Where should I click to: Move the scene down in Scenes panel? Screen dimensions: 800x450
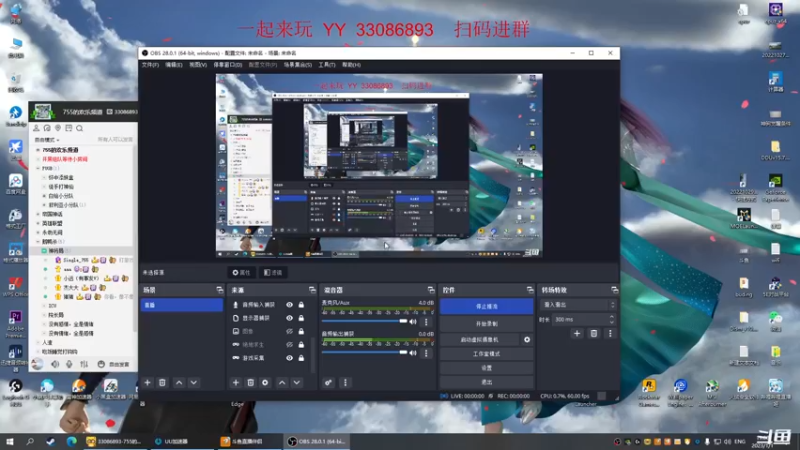pyautogui.click(x=194, y=383)
